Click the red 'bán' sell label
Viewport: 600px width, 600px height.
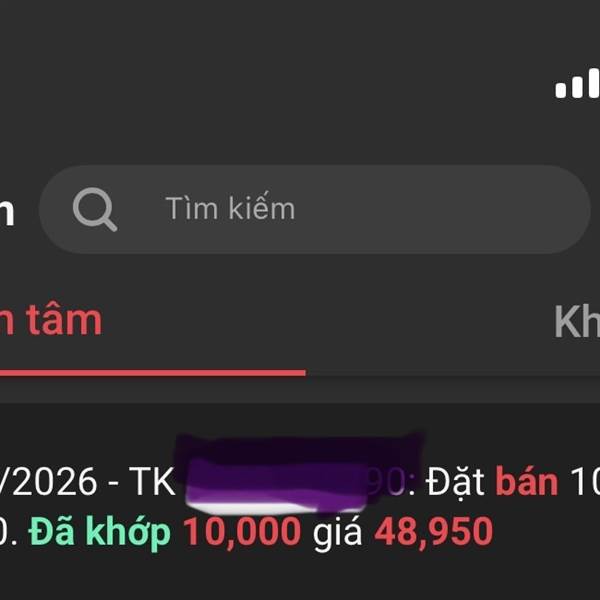click(527, 482)
